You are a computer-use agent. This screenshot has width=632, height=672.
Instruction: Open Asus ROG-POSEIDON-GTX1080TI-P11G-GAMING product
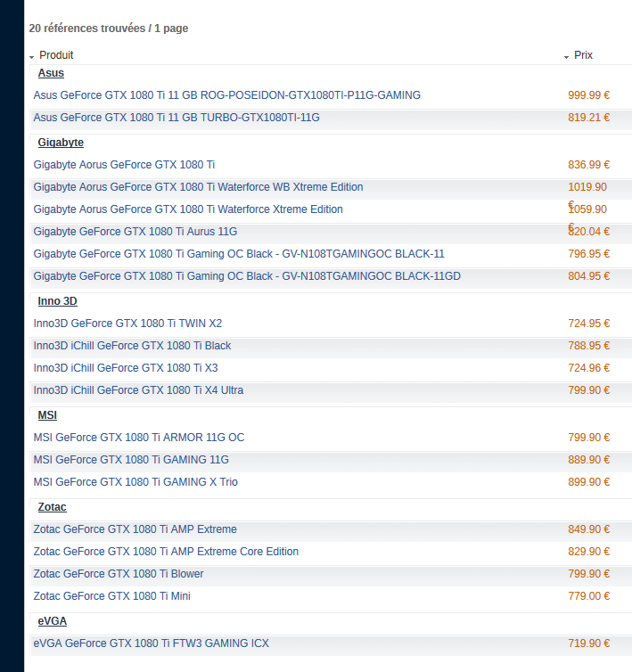pyautogui.click(x=226, y=95)
